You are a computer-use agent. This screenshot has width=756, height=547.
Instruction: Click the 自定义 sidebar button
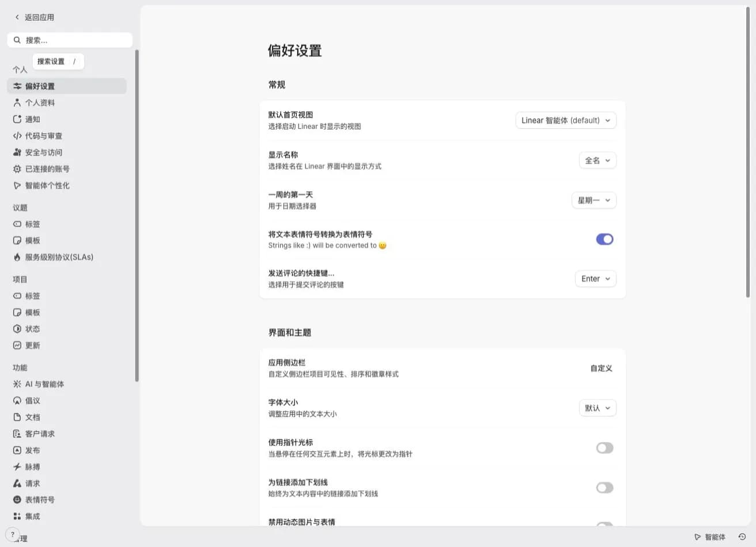tap(601, 369)
